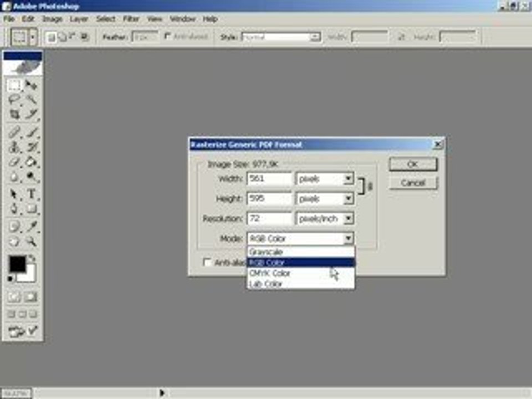Viewport: 532px width, 399px height.
Task: Select the History Brush tool
Action: point(32,147)
